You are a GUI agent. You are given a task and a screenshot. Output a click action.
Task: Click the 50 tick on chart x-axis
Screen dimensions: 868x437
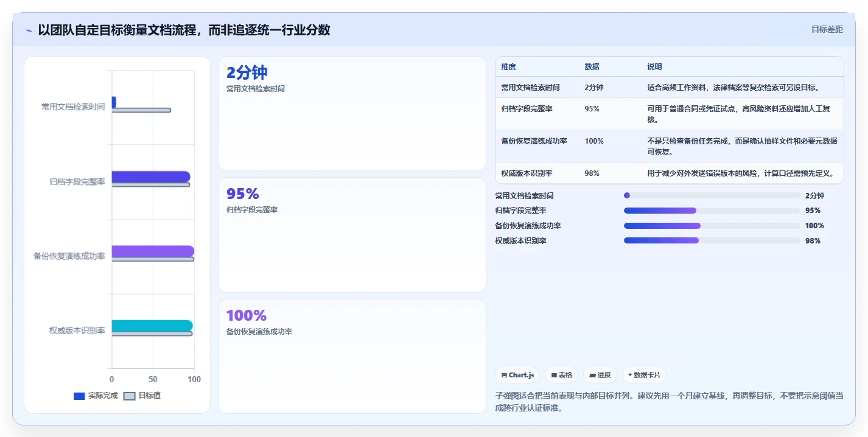(153, 379)
